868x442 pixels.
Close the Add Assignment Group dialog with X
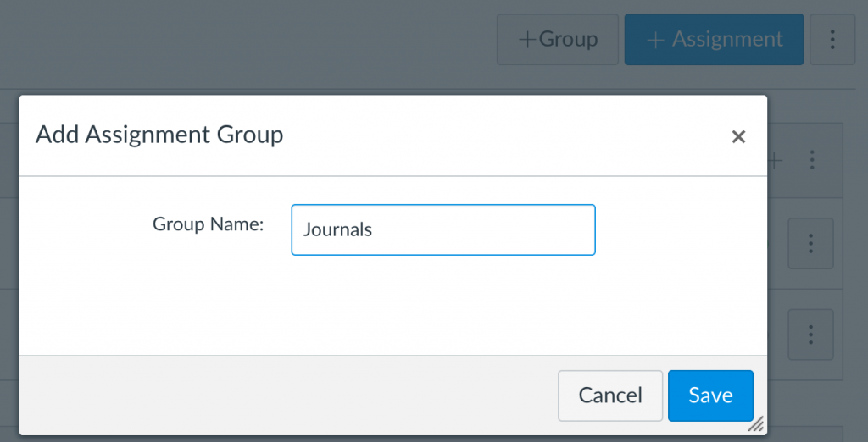tap(738, 136)
